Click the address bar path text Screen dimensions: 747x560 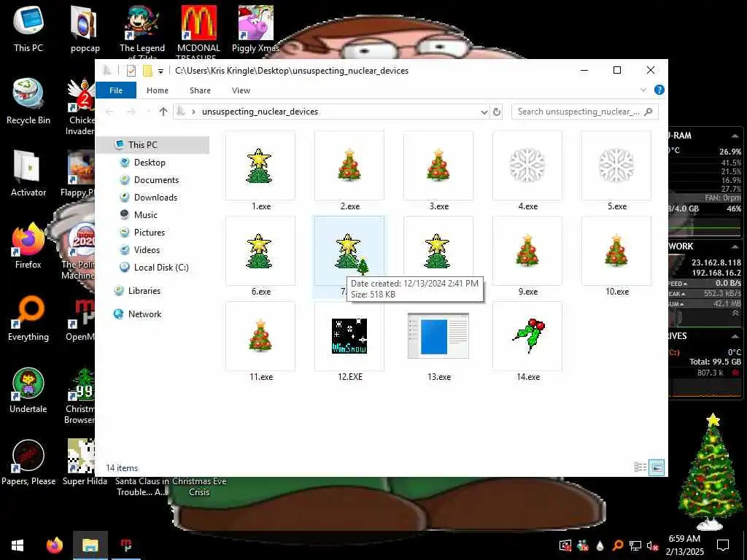(260, 112)
